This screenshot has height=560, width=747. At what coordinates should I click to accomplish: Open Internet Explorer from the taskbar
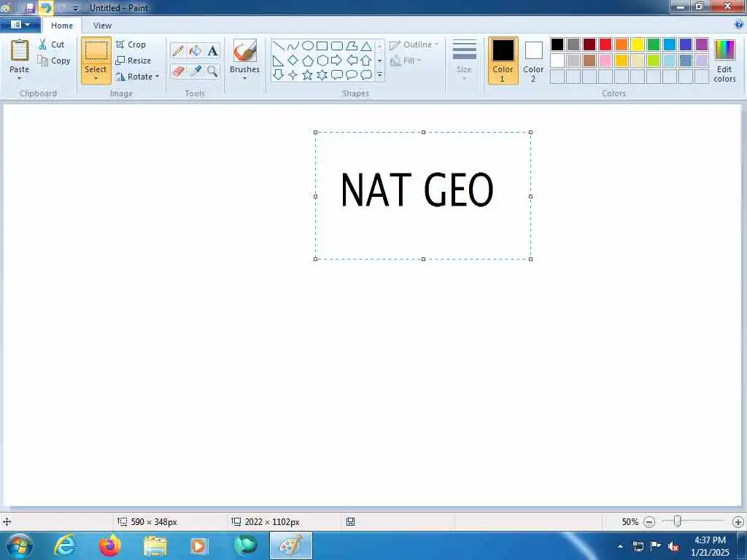click(x=65, y=545)
